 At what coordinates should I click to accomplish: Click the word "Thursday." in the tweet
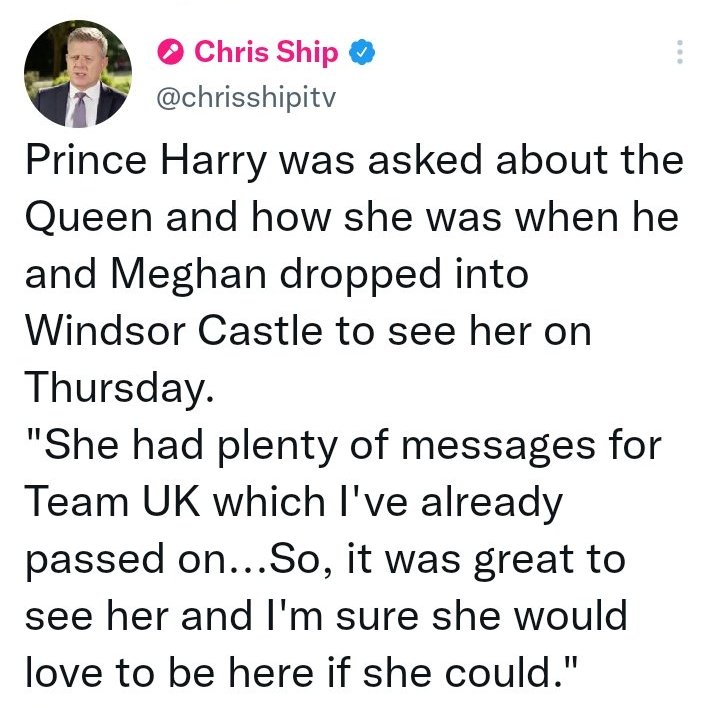click(119, 387)
